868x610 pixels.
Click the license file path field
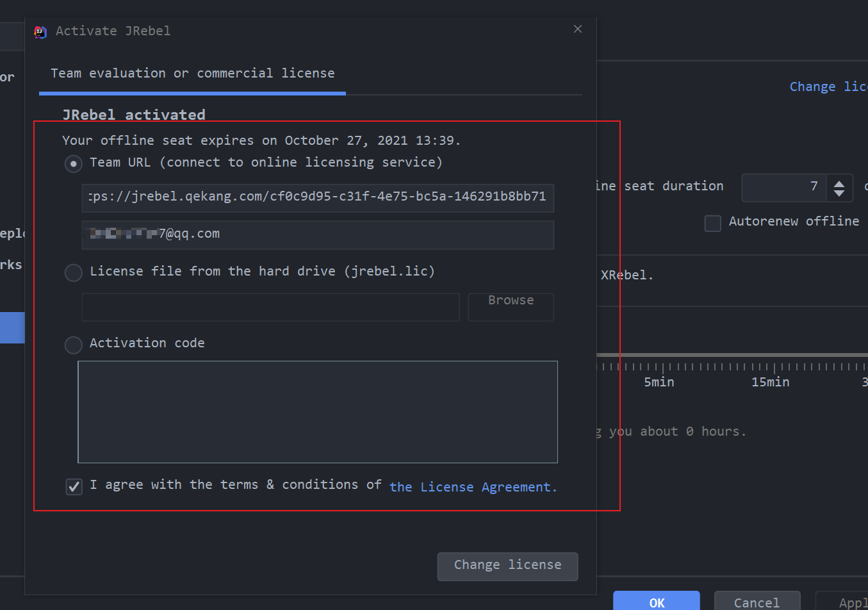(x=270, y=307)
